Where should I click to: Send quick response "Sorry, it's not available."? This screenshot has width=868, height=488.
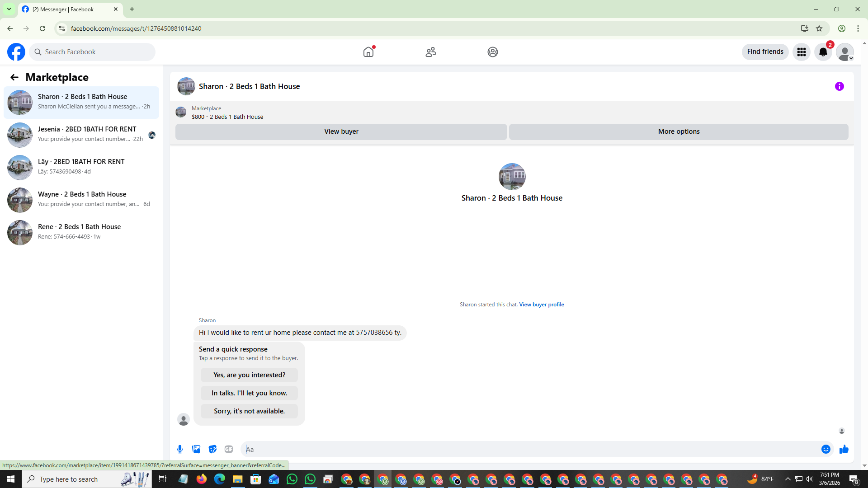pos(249,411)
